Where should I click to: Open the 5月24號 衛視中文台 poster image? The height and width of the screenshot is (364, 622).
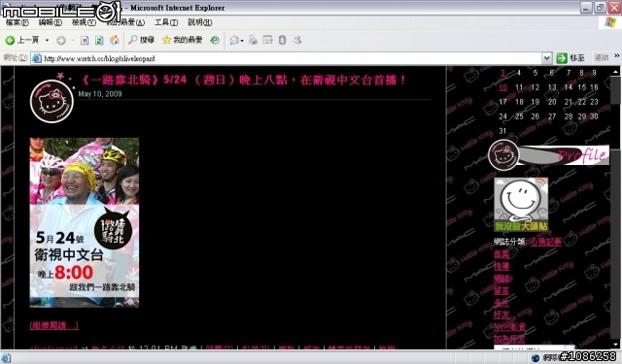point(85,222)
